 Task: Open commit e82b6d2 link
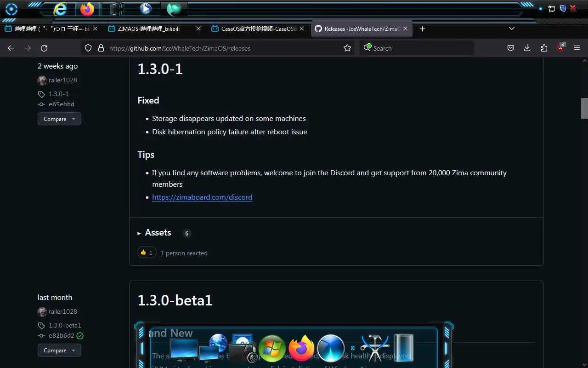(62, 335)
